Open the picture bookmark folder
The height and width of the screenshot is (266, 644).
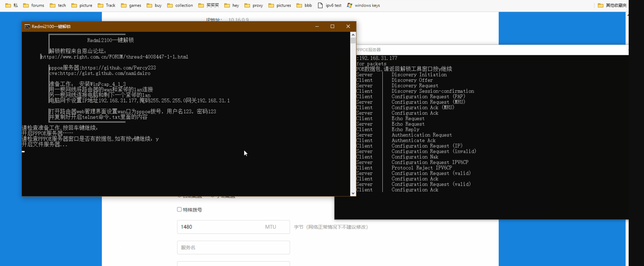click(82, 5)
